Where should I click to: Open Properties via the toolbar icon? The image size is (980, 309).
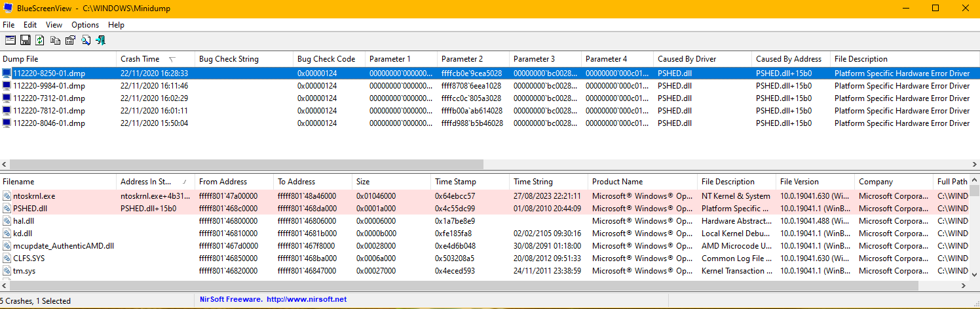(70, 40)
